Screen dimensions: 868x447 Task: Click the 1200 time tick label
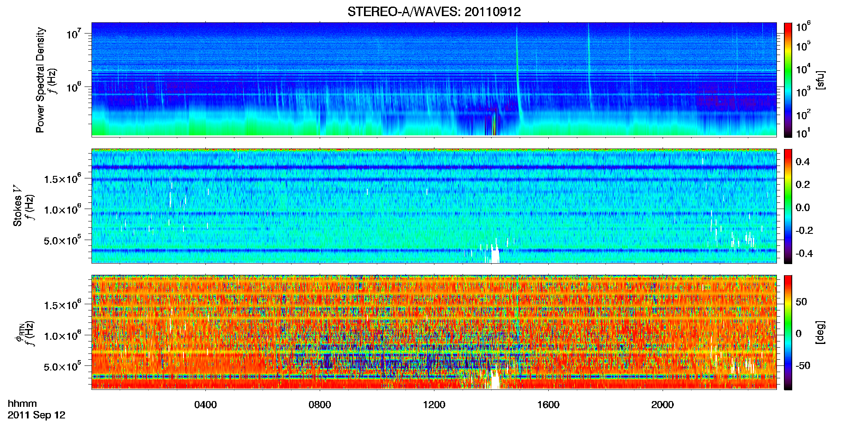(434, 405)
